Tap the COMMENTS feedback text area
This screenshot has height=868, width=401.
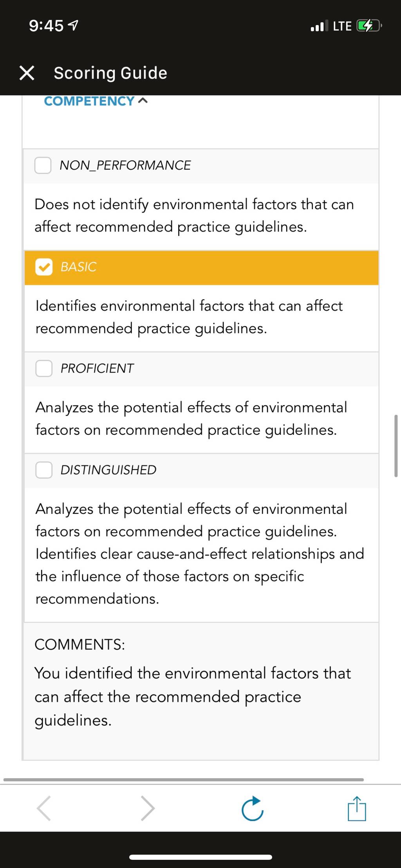click(x=200, y=691)
